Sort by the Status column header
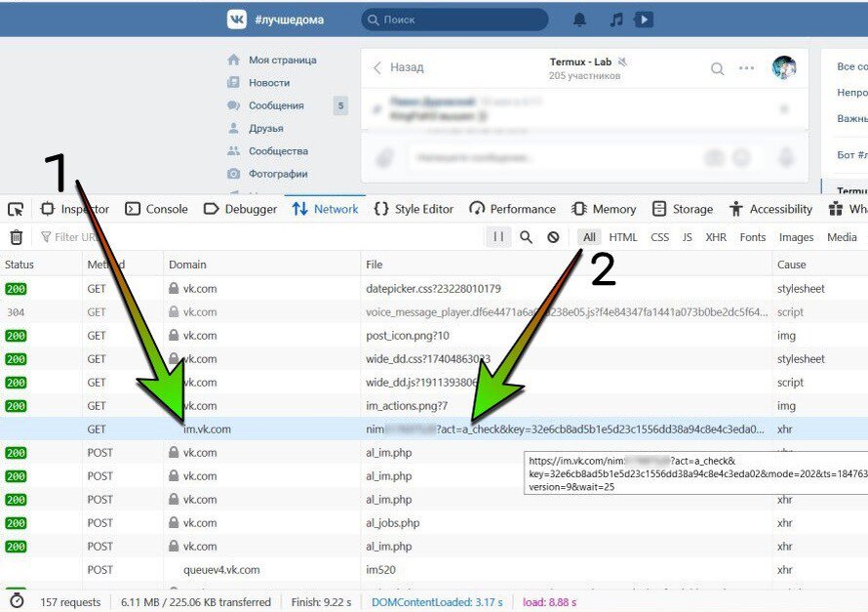This screenshot has width=868, height=612. point(41,265)
